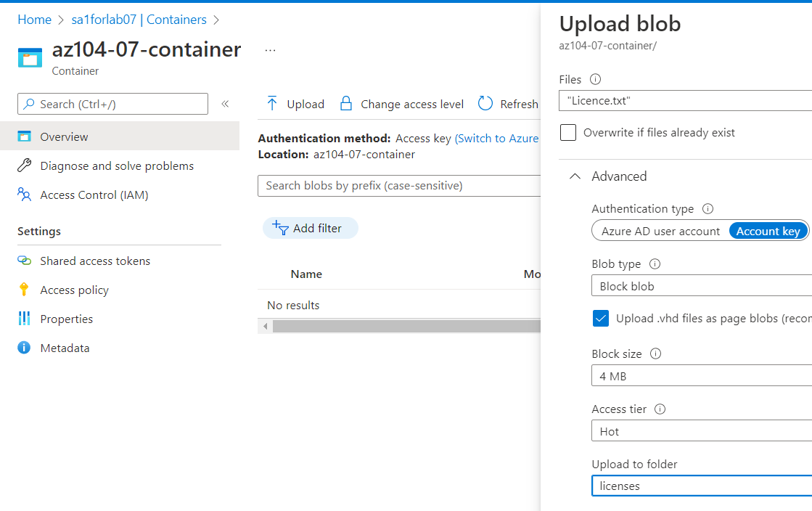Focus the Search (Ctrl+/) sidebar field

pos(113,104)
